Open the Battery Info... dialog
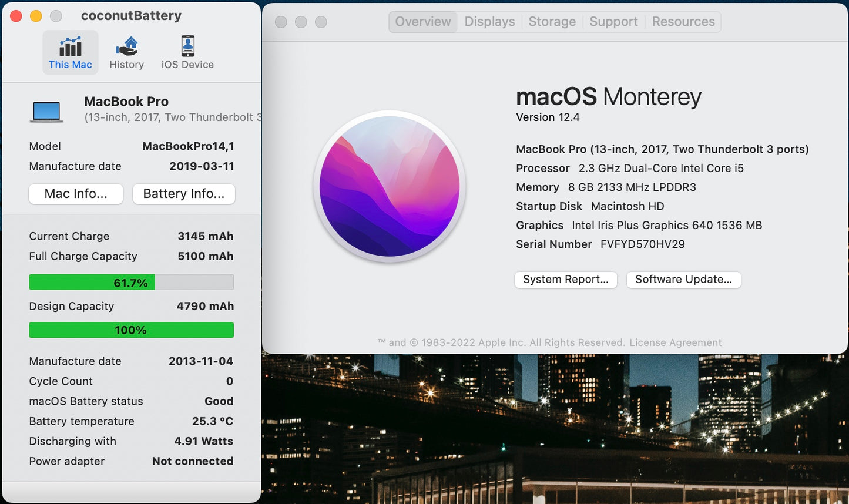This screenshot has height=504, width=849. [x=184, y=194]
